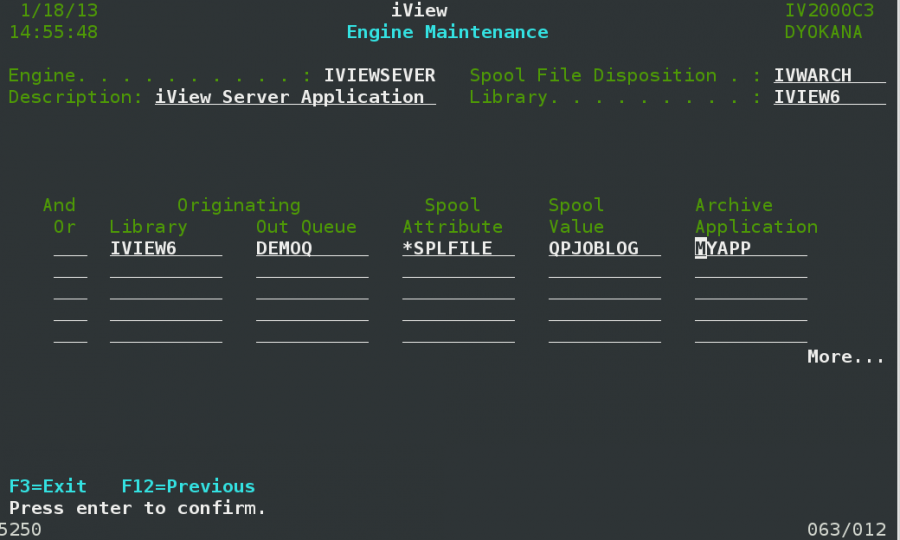
Task: Click the Engine name value IVIEWSEVER
Action: [x=380, y=75]
